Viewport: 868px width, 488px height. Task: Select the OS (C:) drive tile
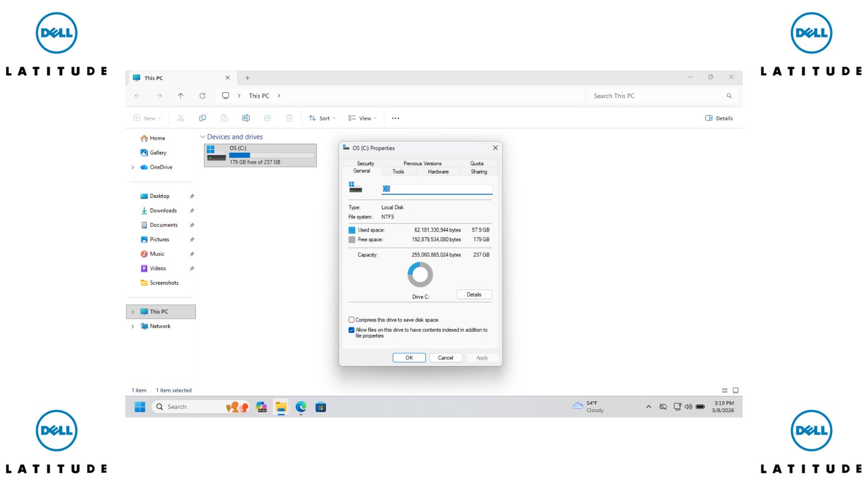pyautogui.click(x=260, y=155)
